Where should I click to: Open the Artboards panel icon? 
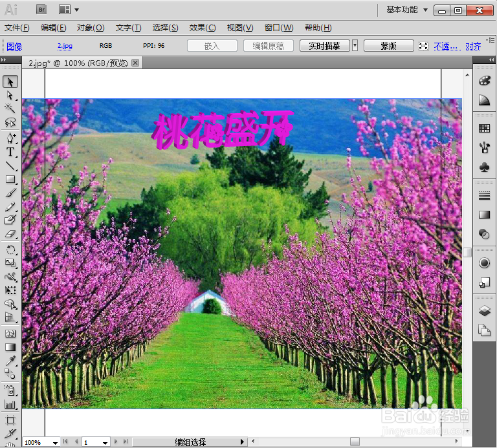tap(484, 330)
